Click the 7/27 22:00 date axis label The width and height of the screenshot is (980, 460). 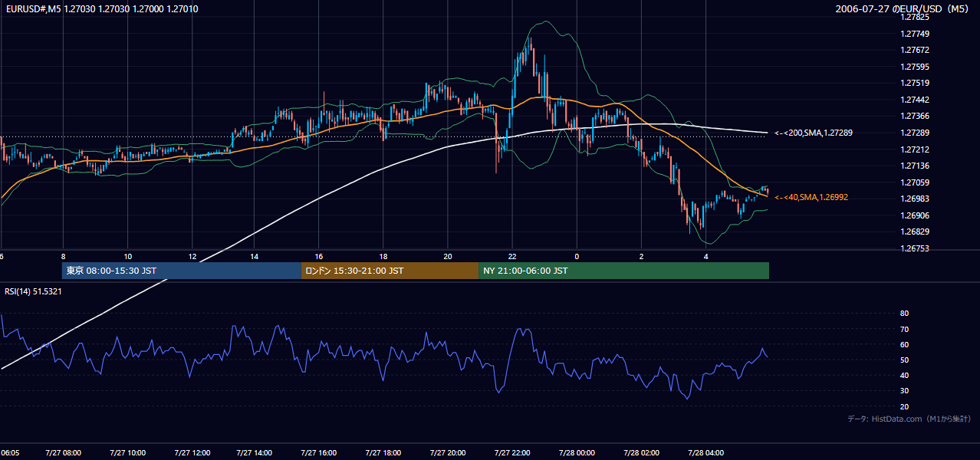pyautogui.click(x=511, y=453)
